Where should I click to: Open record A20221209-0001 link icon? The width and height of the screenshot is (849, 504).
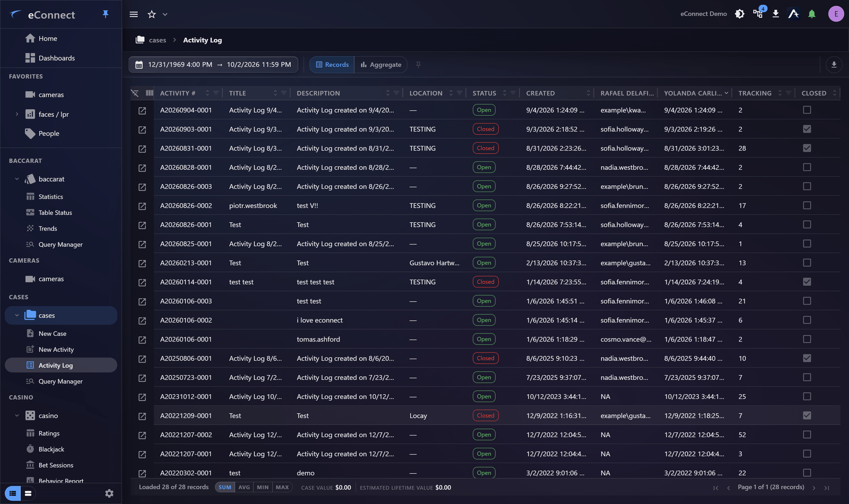[142, 416]
